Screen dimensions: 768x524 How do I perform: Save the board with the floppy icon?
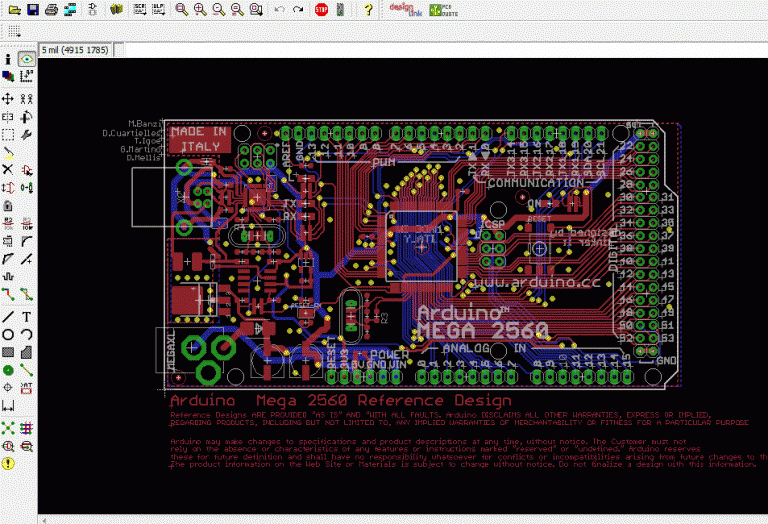pyautogui.click(x=33, y=9)
